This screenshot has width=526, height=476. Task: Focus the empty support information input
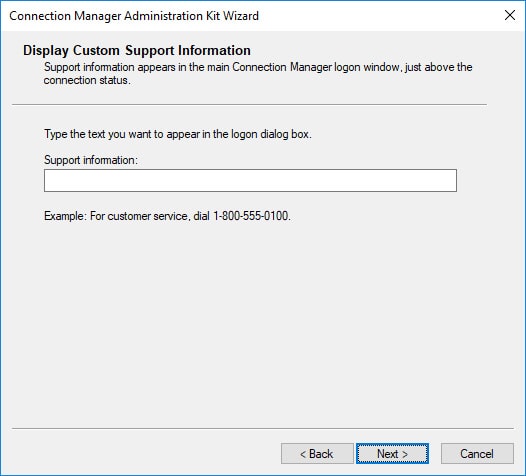[250, 180]
